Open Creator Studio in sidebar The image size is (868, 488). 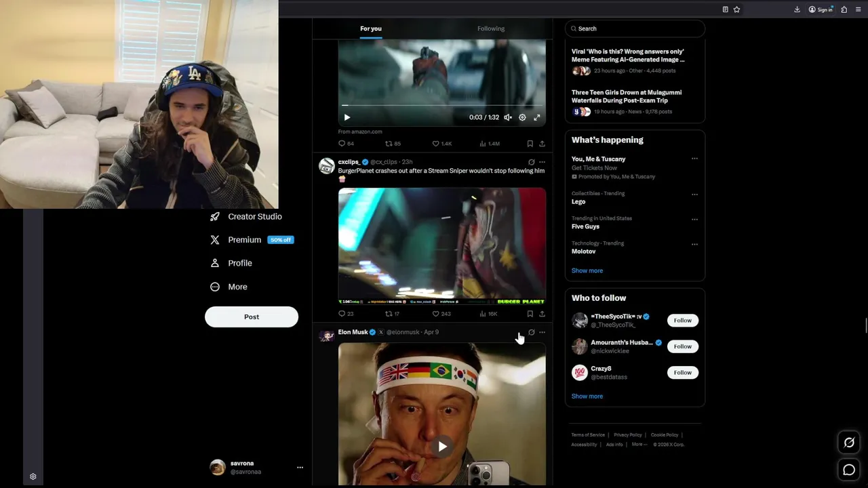(246, 217)
